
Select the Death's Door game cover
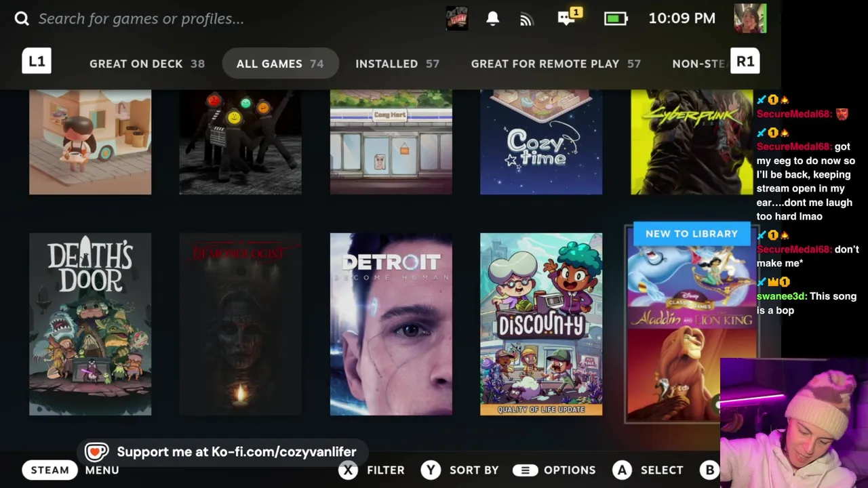[x=90, y=324]
